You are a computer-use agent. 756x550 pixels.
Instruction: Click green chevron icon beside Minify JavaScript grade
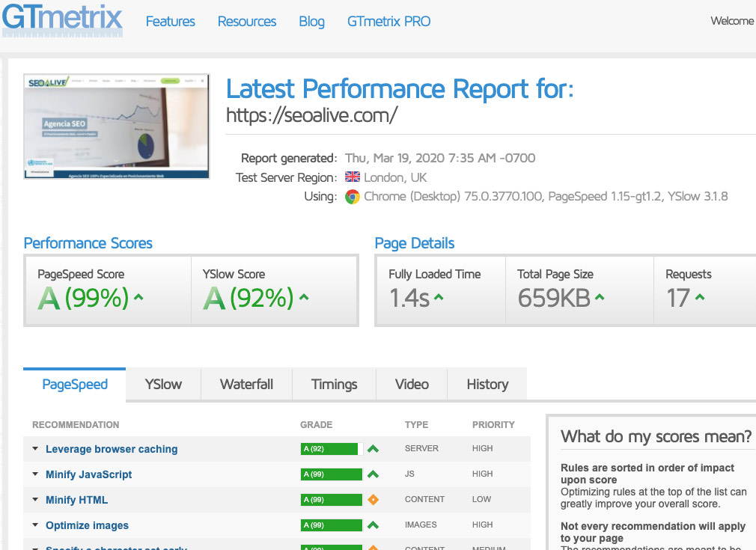click(x=372, y=474)
